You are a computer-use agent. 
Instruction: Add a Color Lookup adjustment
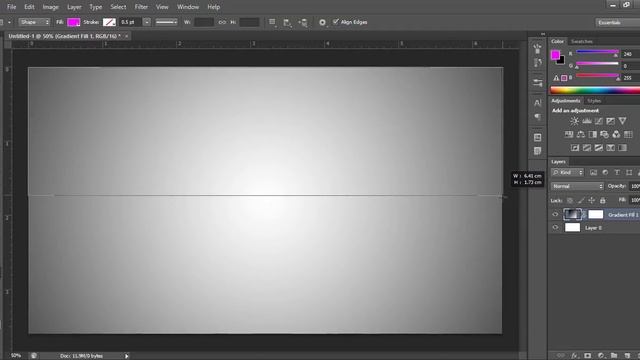click(628, 134)
